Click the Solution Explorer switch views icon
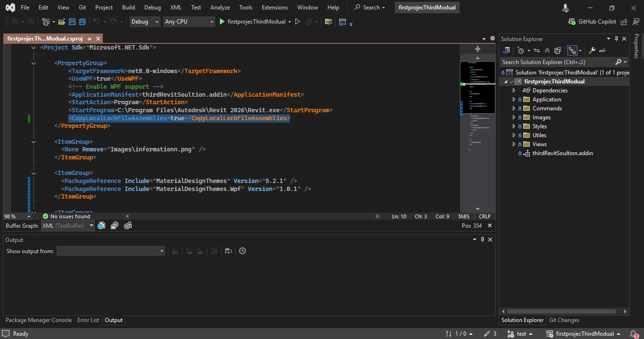Viewport: 644px width, 339px height. (507, 50)
